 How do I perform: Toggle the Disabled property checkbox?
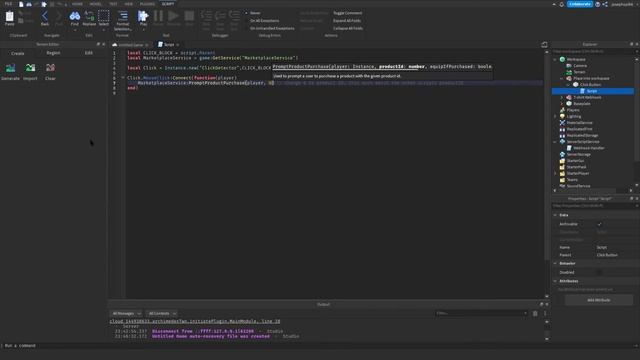click(600, 272)
